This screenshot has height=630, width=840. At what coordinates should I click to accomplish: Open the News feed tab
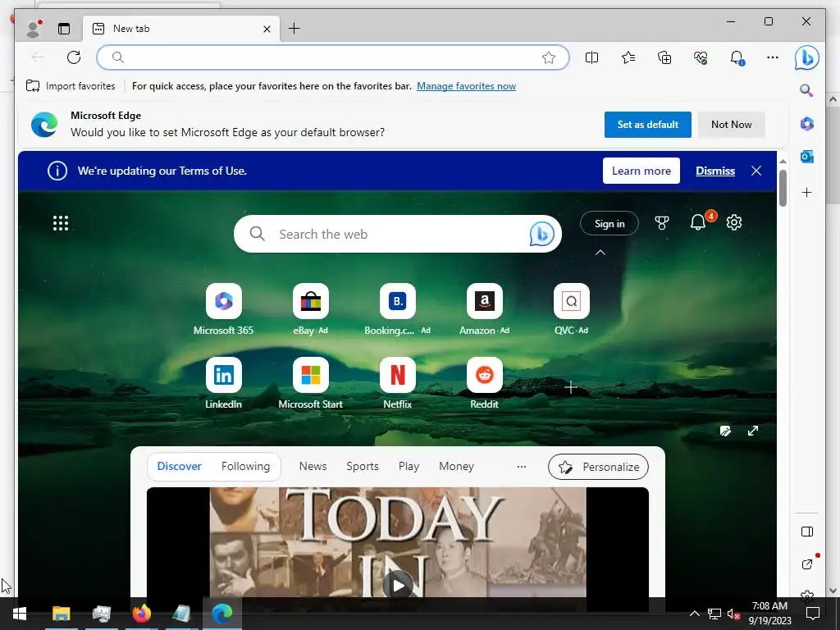pos(313,466)
